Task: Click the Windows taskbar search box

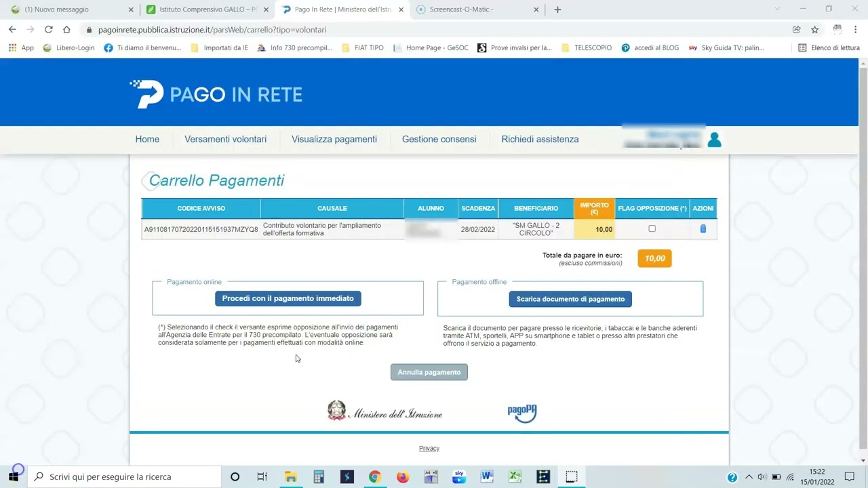Action: coord(123,476)
